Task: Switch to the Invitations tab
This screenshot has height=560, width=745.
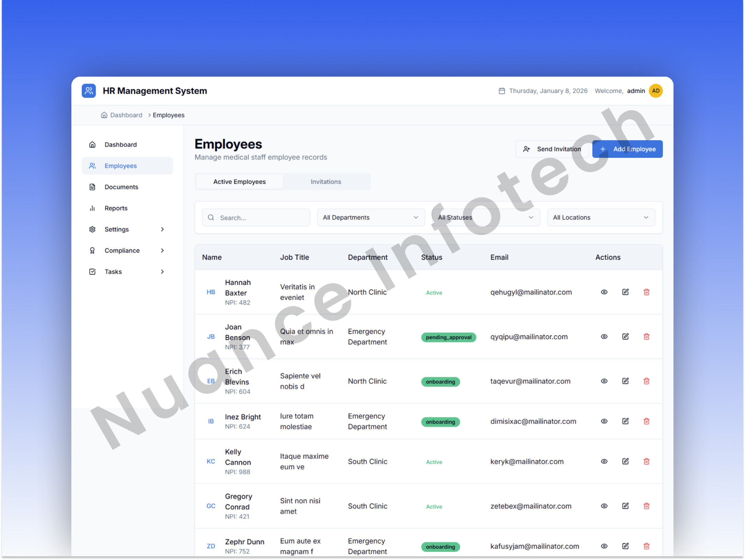Action: point(325,182)
